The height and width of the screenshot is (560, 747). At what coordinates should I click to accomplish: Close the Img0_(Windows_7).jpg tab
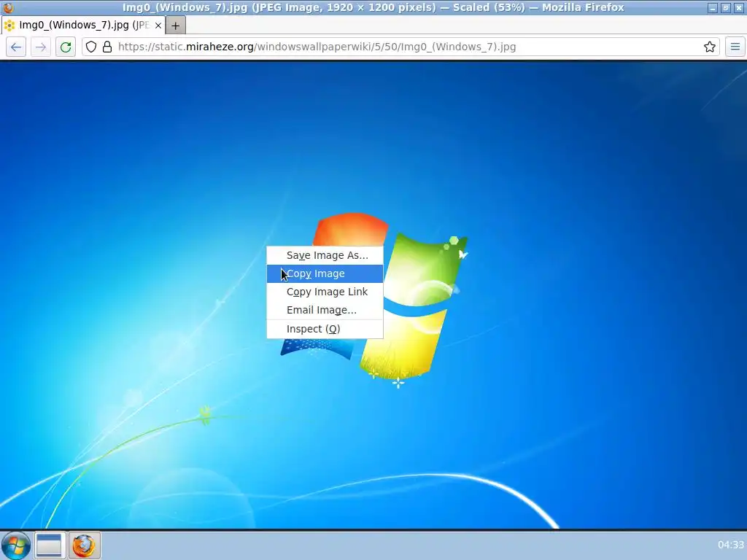pos(158,26)
